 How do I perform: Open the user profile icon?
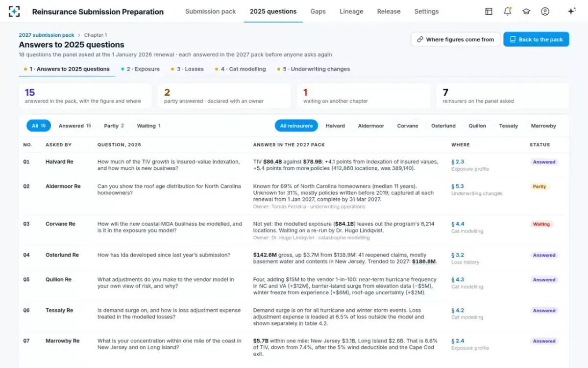(x=545, y=11)
